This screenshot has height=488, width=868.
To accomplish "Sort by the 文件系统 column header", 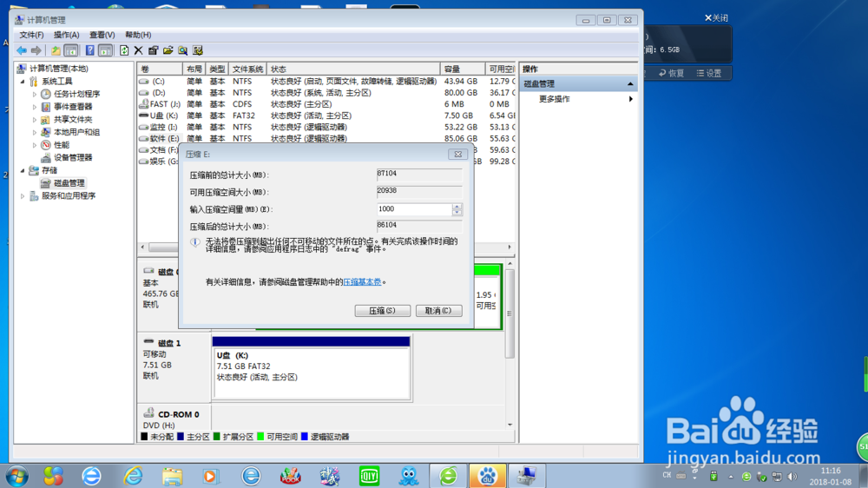I will (247, 69).
